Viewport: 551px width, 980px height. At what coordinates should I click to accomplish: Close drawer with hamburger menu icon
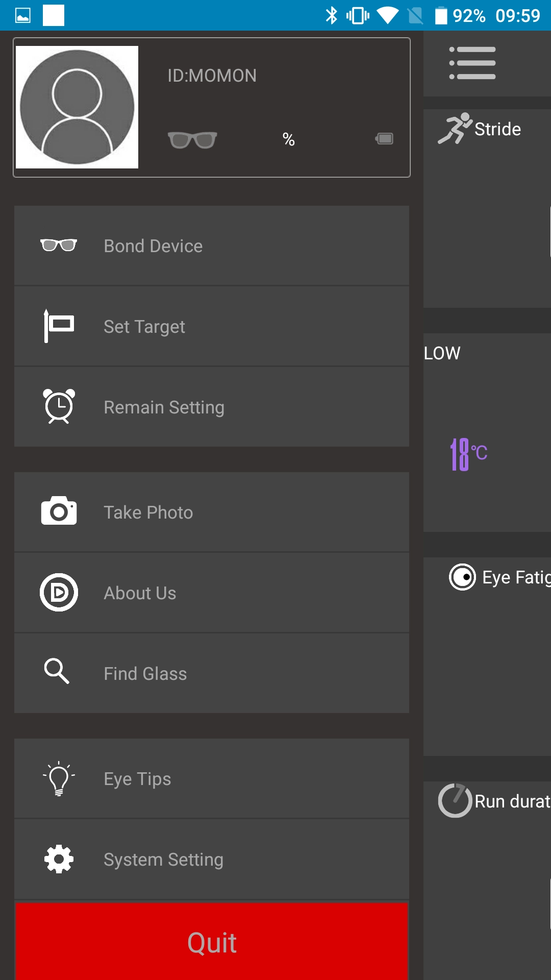click(x=472, y=63)
